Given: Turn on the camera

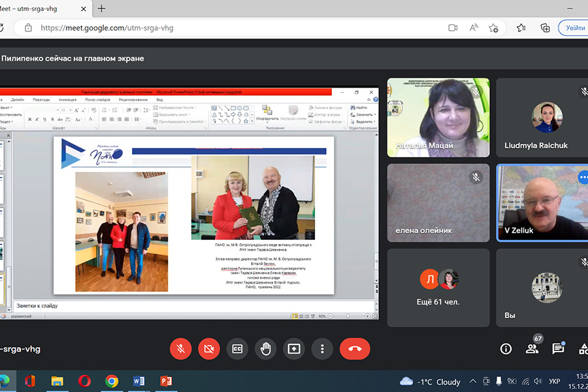Looking at the screenshot, I should tap(209, 349).
